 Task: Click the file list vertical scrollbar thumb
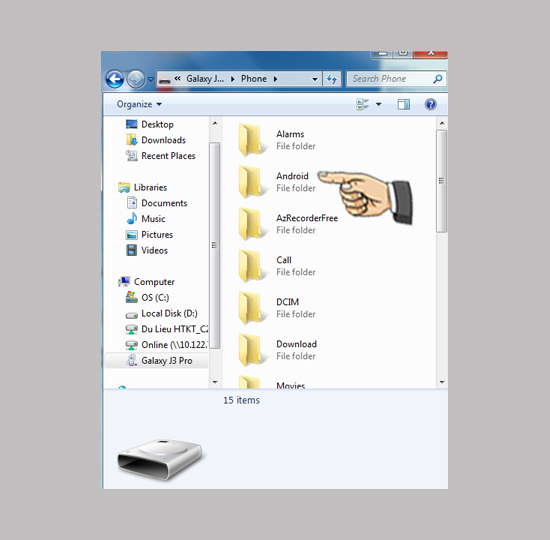click(x=442, y=181)
